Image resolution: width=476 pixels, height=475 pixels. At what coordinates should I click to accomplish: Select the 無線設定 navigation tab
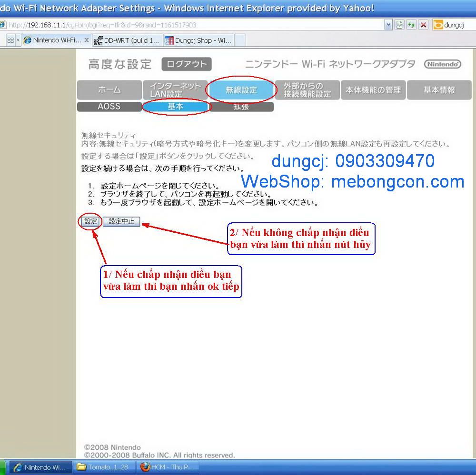click(241, 90)
